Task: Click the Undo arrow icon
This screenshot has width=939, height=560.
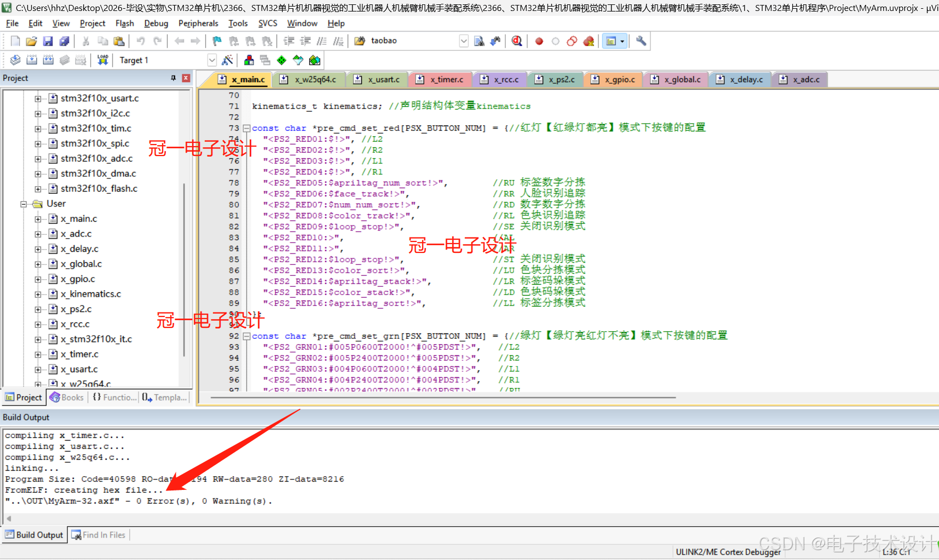Action: pyautogui.click(x=141, y=41)
